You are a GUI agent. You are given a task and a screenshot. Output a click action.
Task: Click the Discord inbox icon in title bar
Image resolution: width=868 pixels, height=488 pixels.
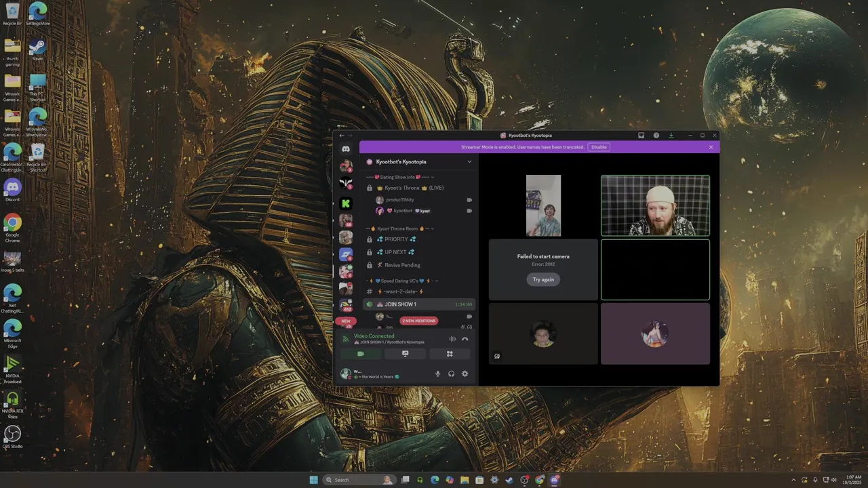click(x=641, y=136)
